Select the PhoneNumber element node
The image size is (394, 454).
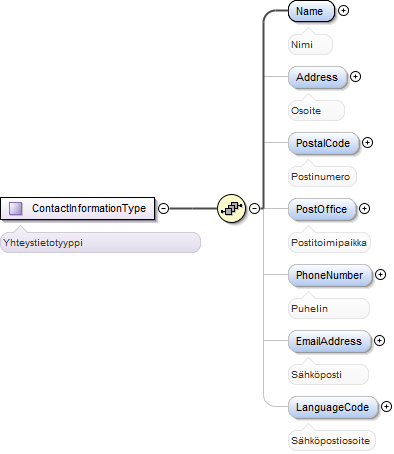(330, 275)
